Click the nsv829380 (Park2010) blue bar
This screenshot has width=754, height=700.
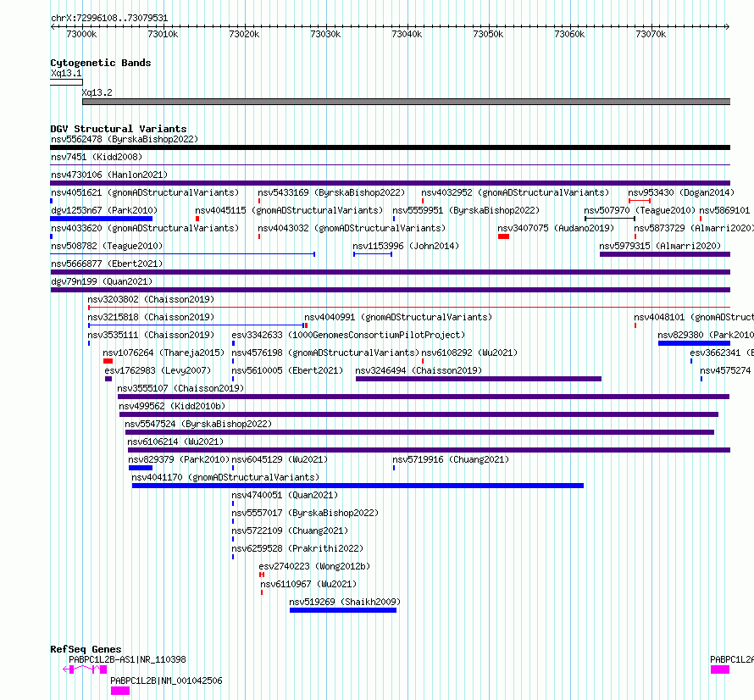pos(695,343)
